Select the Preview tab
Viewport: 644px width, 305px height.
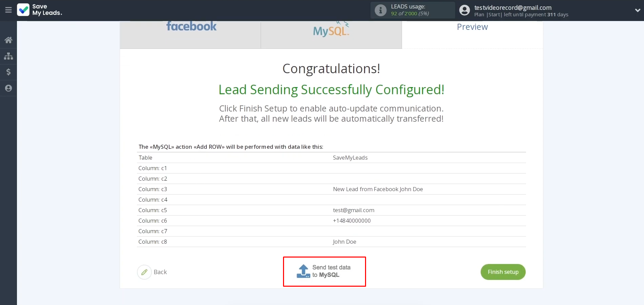[472, 34]
